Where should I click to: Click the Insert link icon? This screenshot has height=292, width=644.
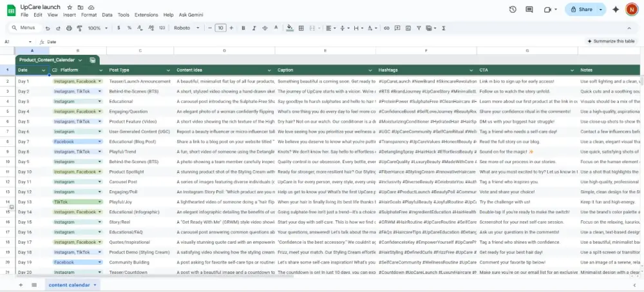(x=386, y=28)
